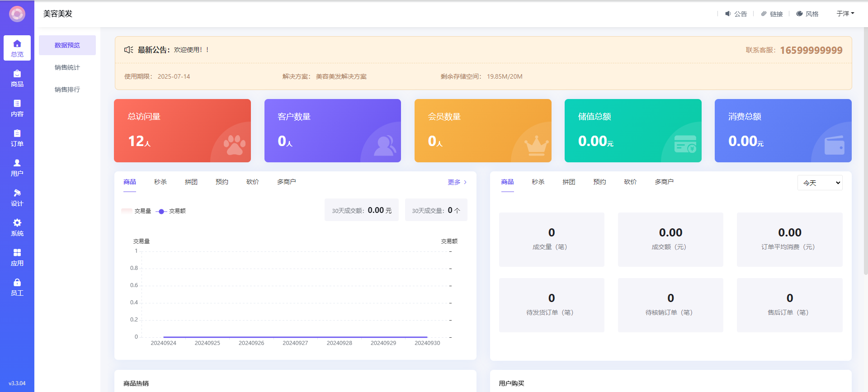Screen dimensions: 868x392
Task: Click the 美容美发 title text
Action: 58,14
